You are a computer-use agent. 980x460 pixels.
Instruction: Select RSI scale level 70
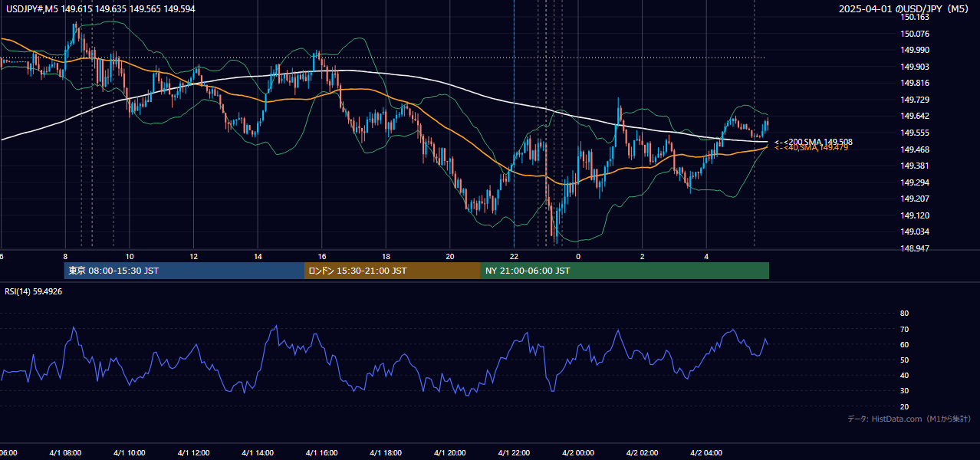coord(904,329)
